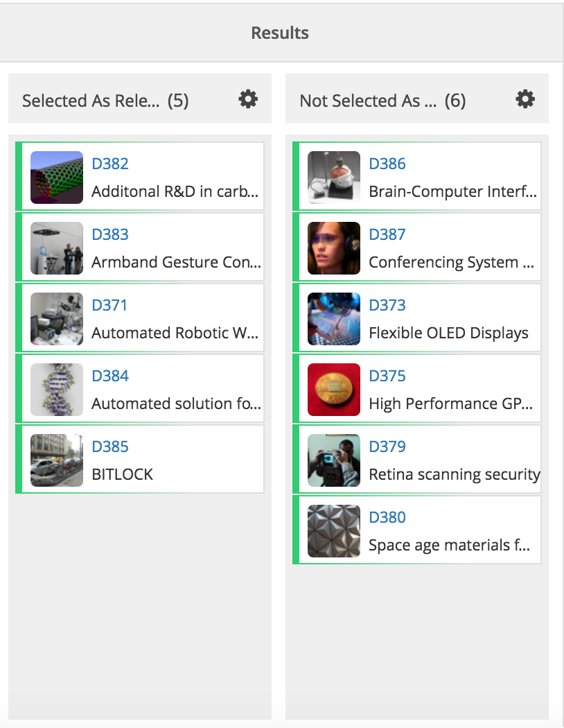Open settings gear for Not Selected column
Screen dimensions: 564x728
coord(525,99)
